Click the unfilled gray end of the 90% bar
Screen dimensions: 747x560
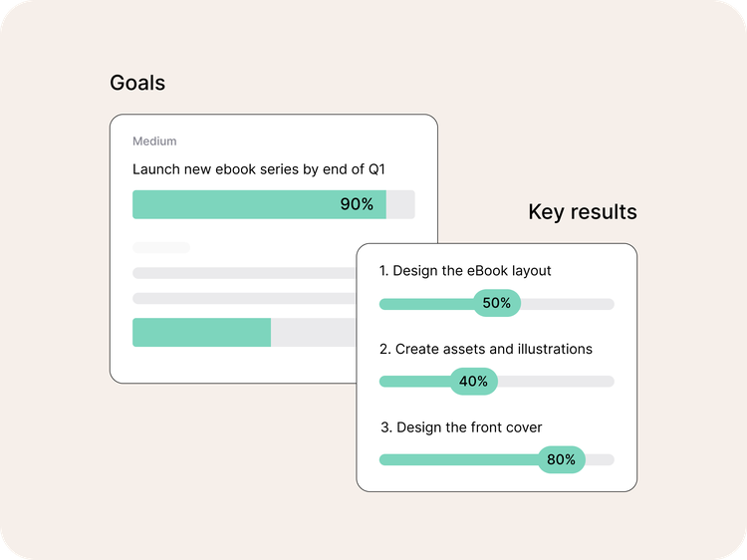tap(400, 204)
